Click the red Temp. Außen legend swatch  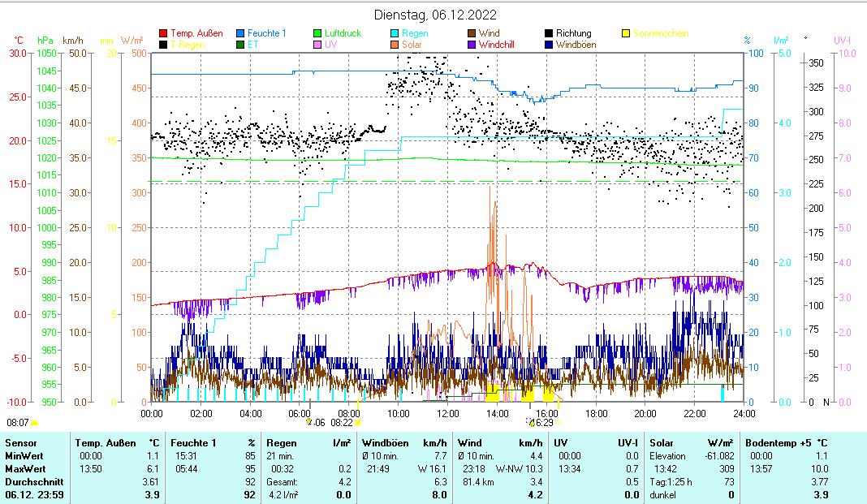click(163, 34)
